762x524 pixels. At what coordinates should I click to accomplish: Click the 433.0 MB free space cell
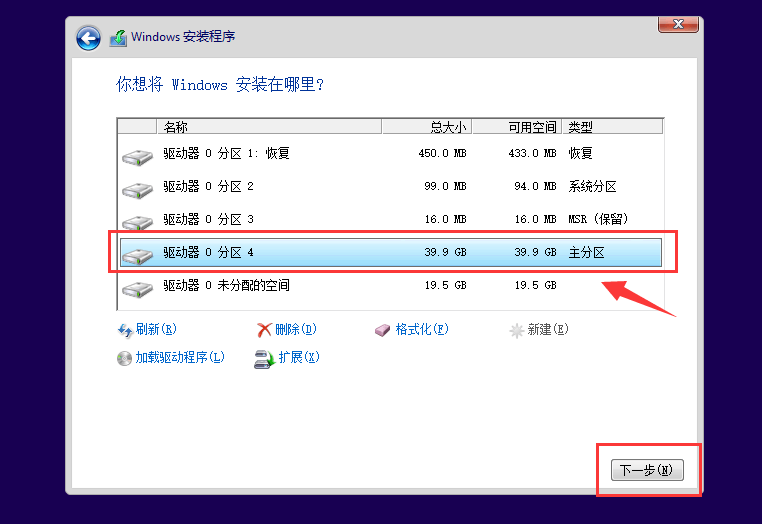coord(532,154)
